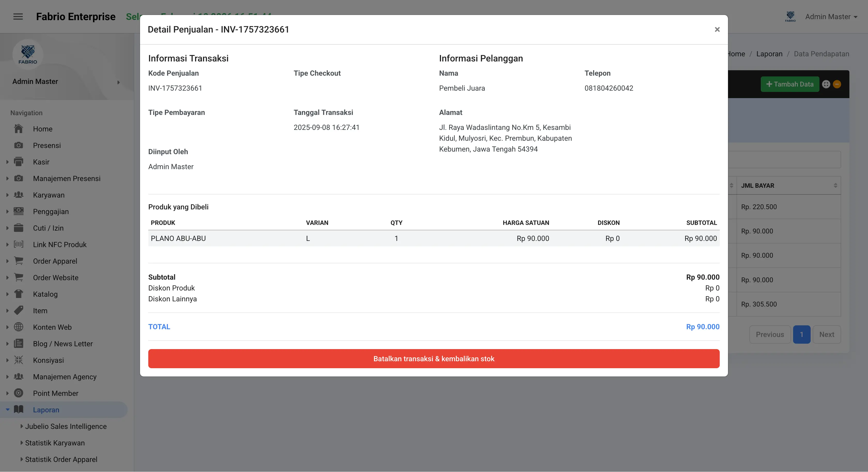
Task: Click the Point Member target icon
Action: pyautogui.click(x=19, y=393)
